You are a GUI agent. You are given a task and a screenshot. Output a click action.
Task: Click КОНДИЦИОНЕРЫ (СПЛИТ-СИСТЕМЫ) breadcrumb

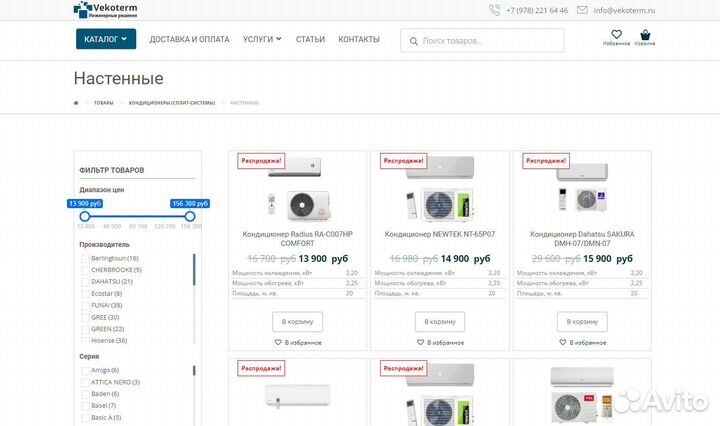[172, 103]
